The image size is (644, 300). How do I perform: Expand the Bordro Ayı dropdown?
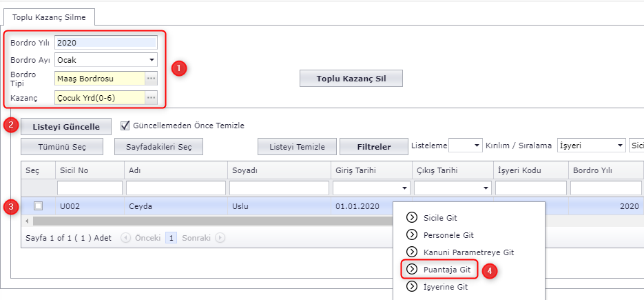coord(151,60)
